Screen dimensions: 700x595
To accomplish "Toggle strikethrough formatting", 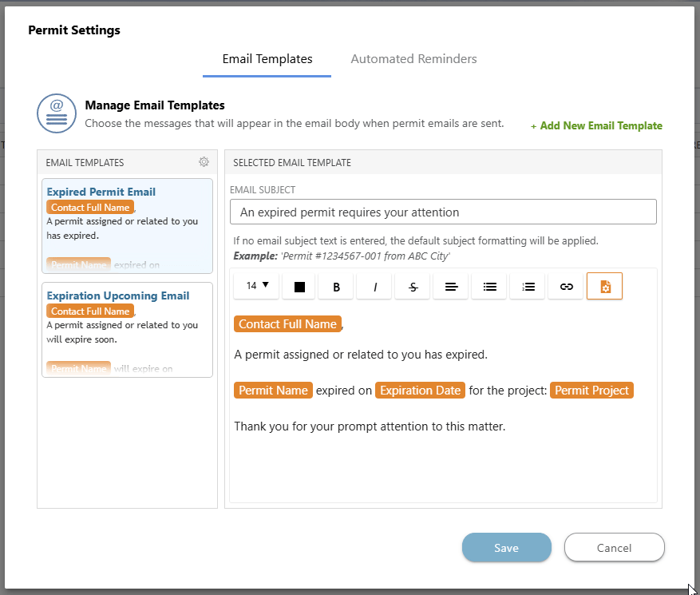I will [413, 287].
